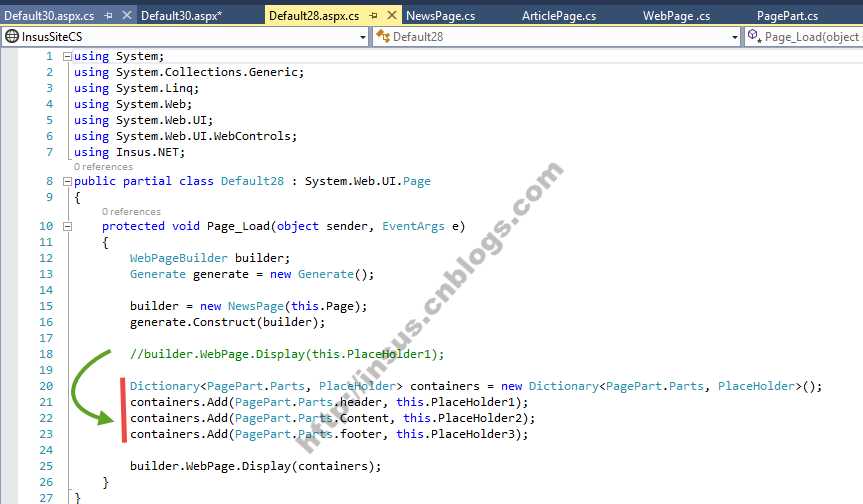The width and height of the screenshot is (863, 504).
Task: Click the InsusSiteCS globe icon
Action: (12, 37)
